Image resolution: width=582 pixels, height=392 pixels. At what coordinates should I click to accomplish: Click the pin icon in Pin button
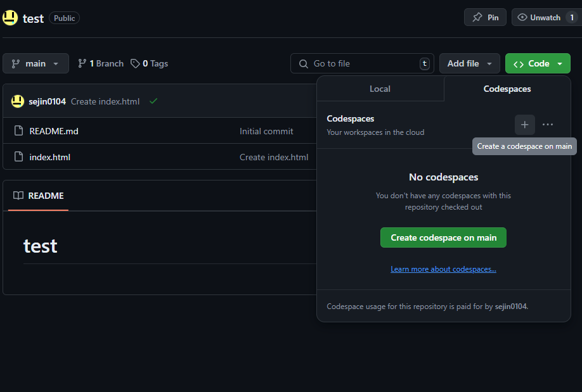click(x=477, y=18)
